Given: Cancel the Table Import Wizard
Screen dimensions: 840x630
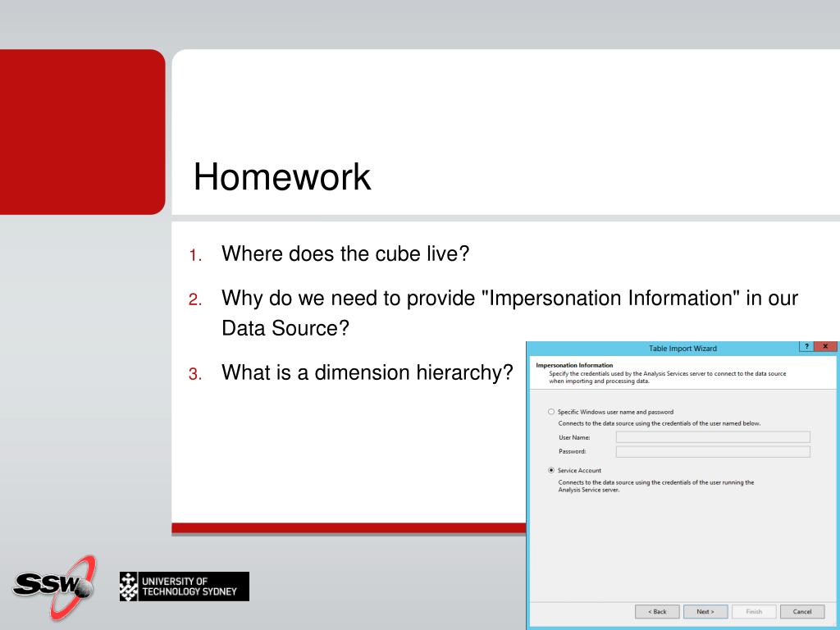Looking at the screenshot, I should pos(802,612).
